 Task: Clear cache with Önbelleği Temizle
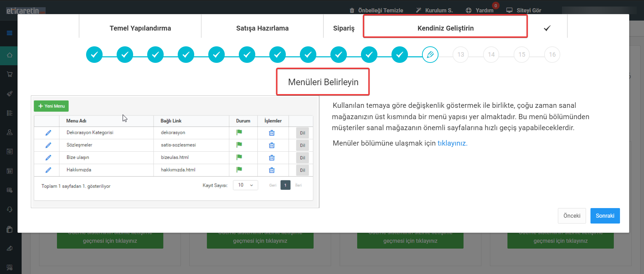coord(376,10)
